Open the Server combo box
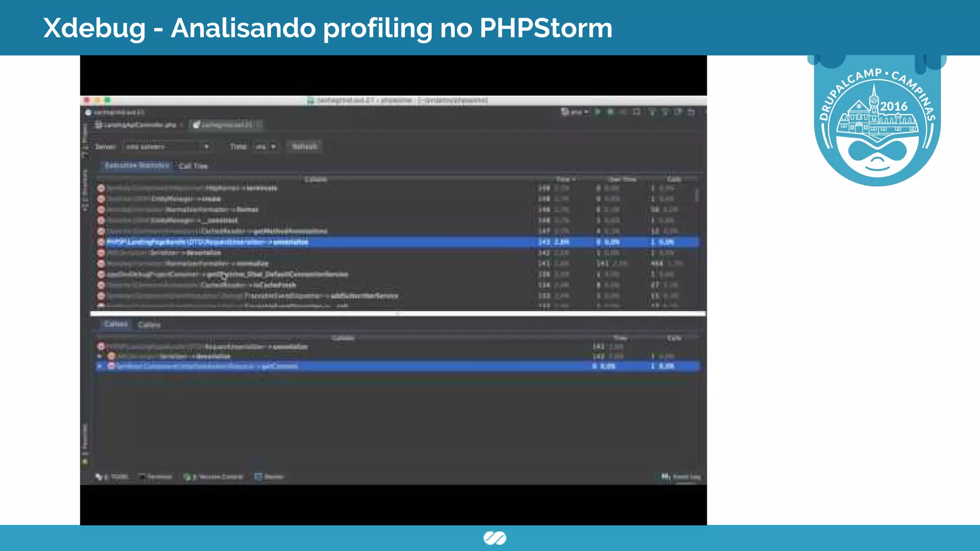The height and width of the screenshot is (551, 980). (x=167, y=146)
